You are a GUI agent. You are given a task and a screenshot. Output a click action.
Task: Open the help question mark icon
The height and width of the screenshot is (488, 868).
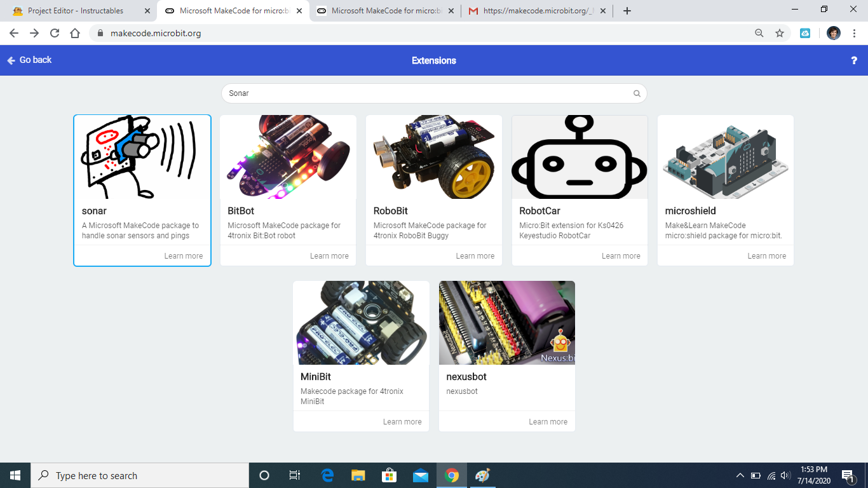[854, 61]
